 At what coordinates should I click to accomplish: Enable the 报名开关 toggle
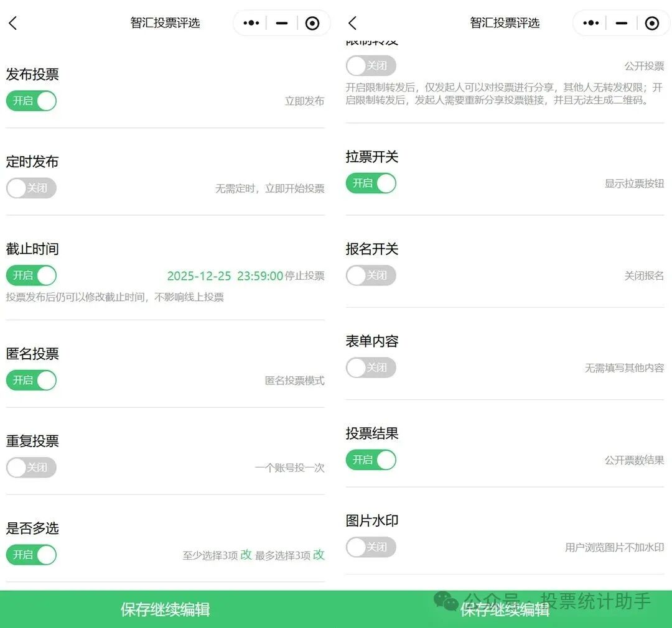370,275
